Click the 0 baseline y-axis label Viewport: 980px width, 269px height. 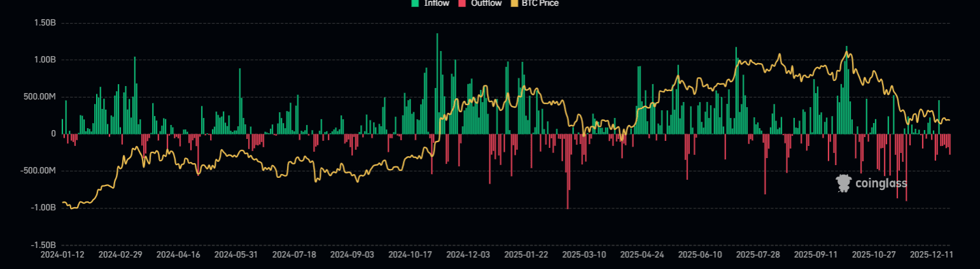(53, 134)
